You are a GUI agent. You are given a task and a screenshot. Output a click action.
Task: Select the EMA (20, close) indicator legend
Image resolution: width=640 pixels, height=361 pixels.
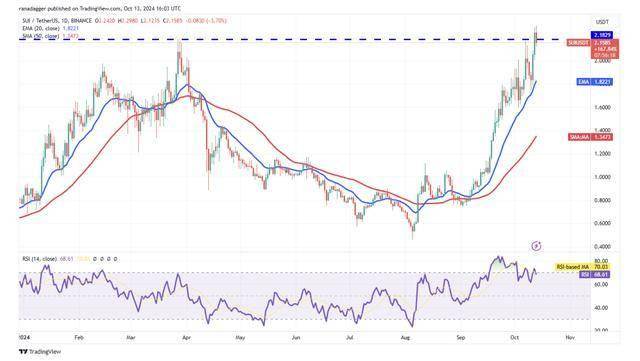[x=41, y=28]
